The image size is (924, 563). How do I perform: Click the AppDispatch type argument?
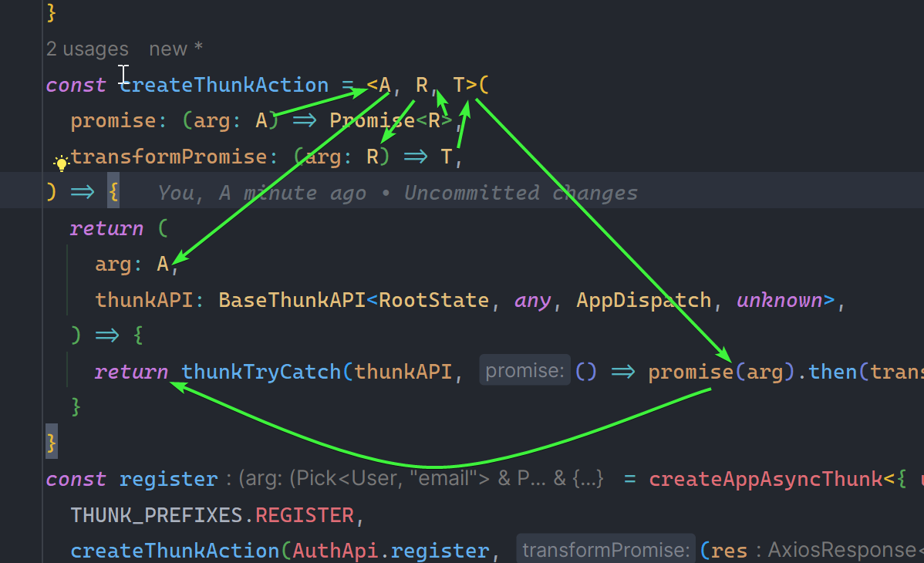tap(643, 300)
